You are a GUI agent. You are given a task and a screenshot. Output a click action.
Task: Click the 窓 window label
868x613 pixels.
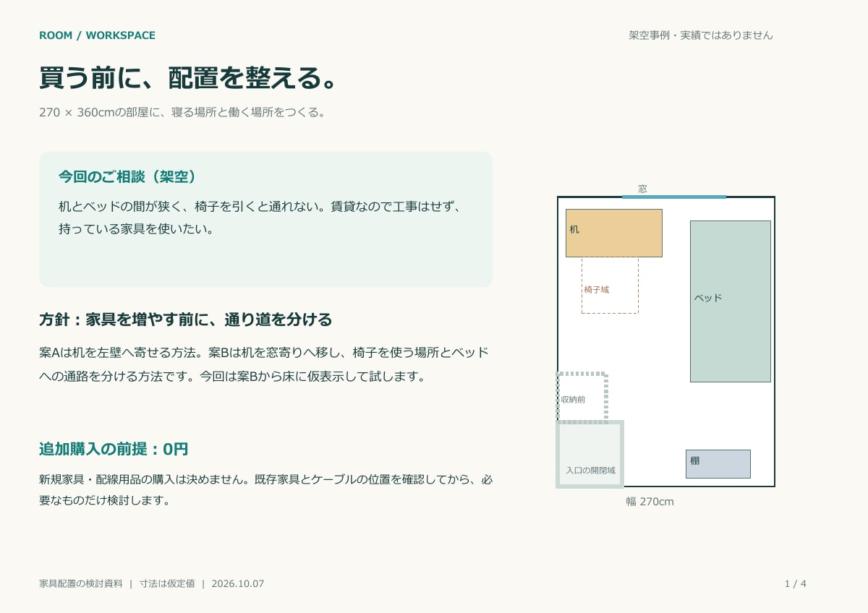click(x=642, y=189)
